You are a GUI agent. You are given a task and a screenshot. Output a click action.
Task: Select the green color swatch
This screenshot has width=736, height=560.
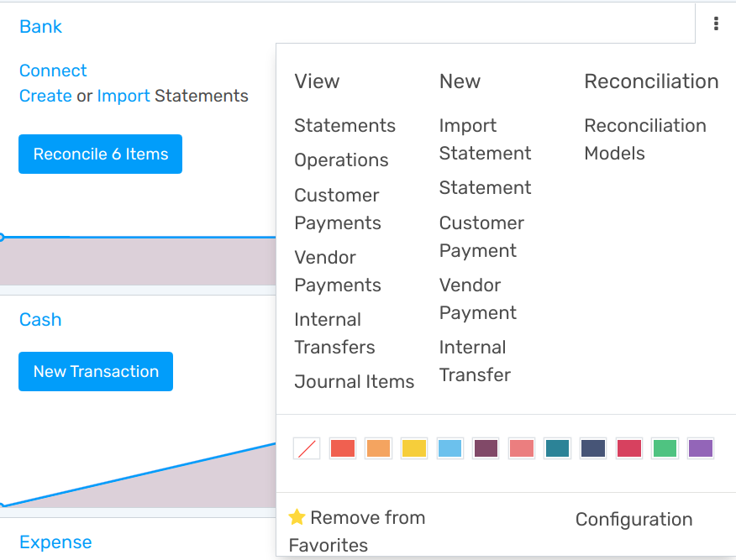(x=665, y=448)
